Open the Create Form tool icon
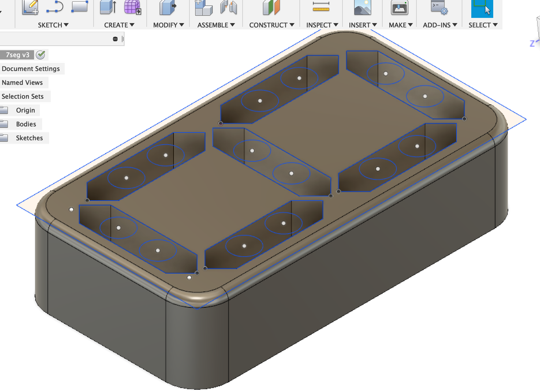 click(x=133, y=7)
